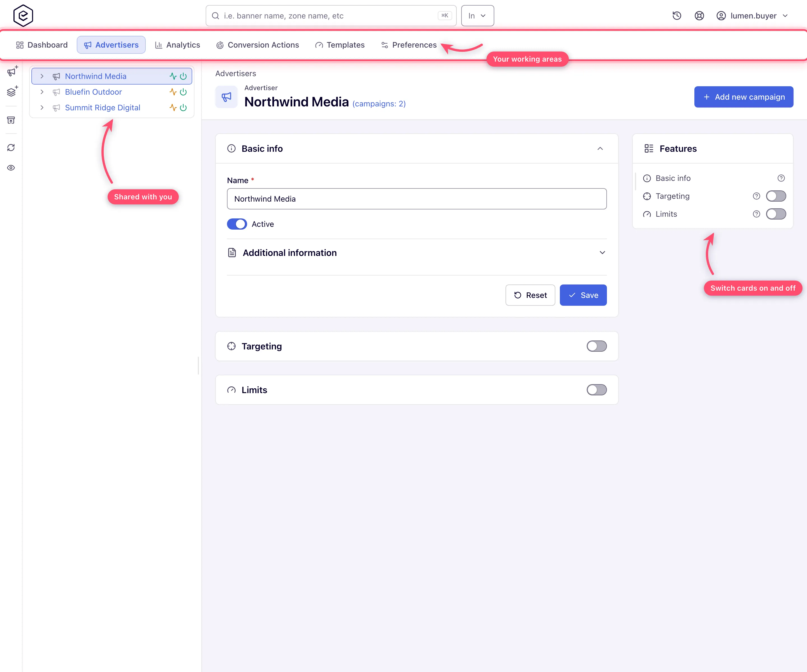The image size is (807, 672).
Task: Click the refresh sidebar icon
Action: click(11, 148)
